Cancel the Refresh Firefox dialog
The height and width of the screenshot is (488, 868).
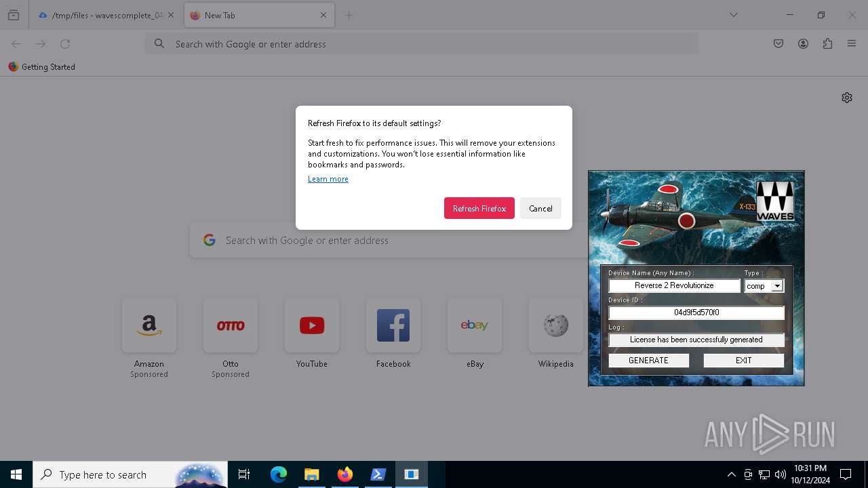540,208
